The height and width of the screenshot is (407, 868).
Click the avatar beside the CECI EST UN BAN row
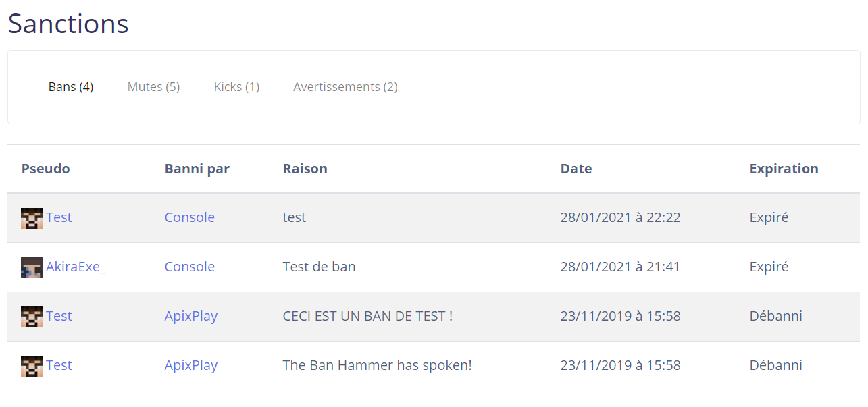tap(32, 317)
